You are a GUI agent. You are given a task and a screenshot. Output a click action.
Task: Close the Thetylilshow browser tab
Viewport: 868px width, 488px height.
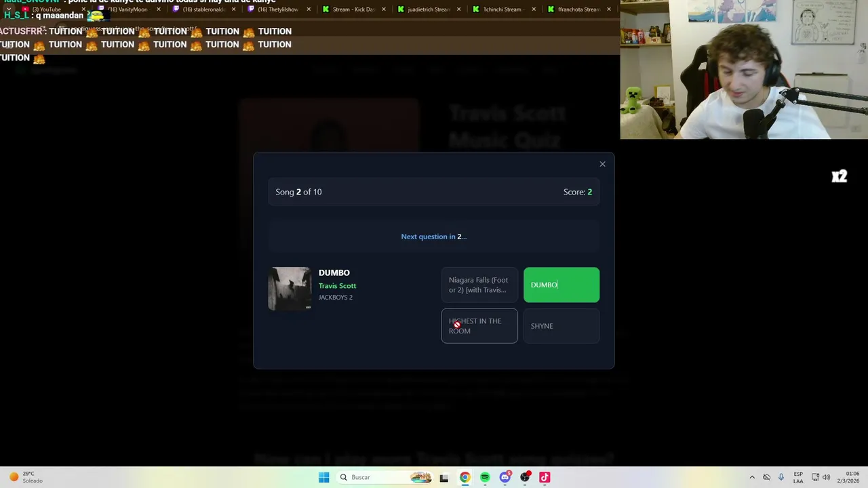pyautogui.click(x=309, y=9)
